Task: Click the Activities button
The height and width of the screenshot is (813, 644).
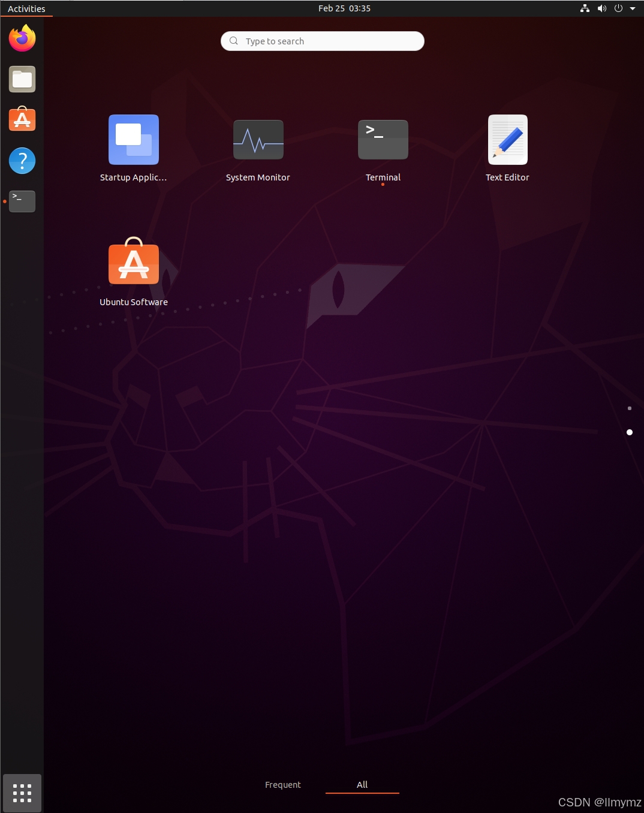Action: (26, 8)
